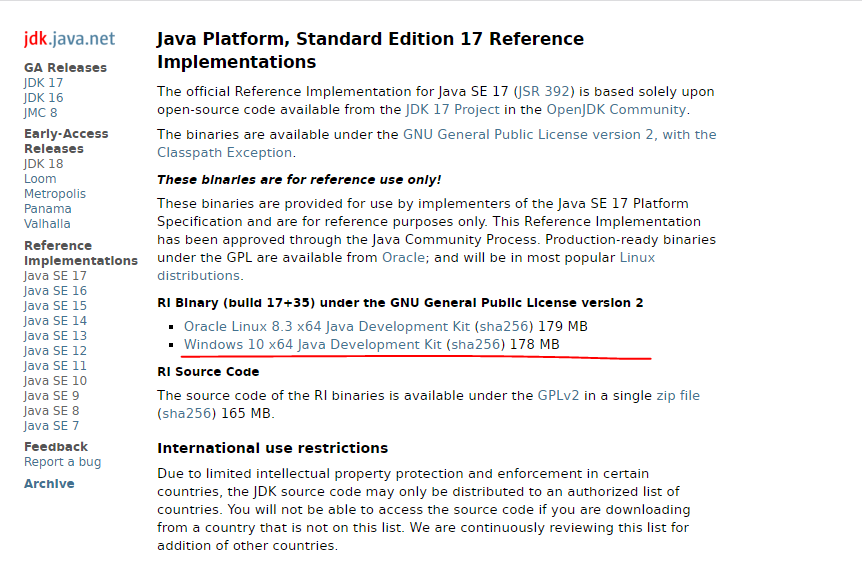Open the Archive link in sidebar

[49, 484]
